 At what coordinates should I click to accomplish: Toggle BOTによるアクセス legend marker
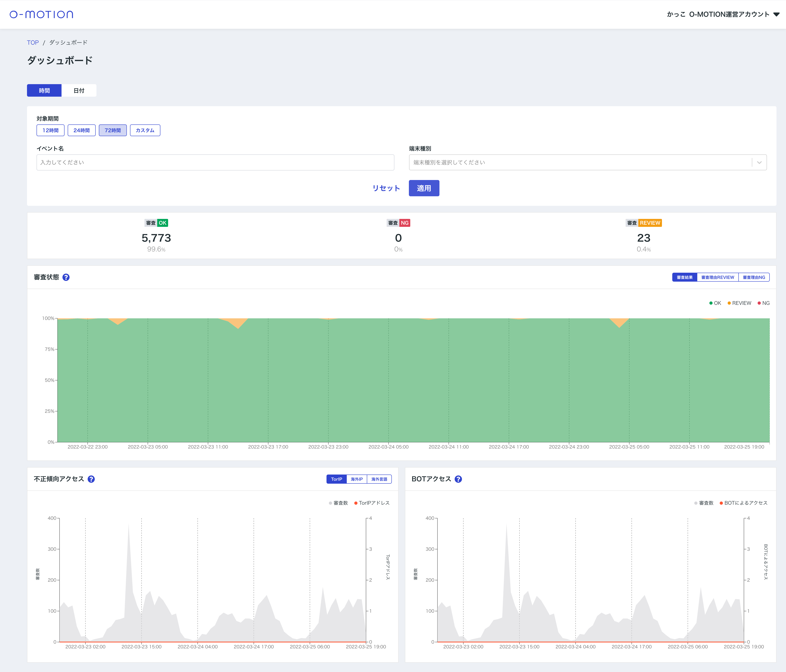pos(721,503)
